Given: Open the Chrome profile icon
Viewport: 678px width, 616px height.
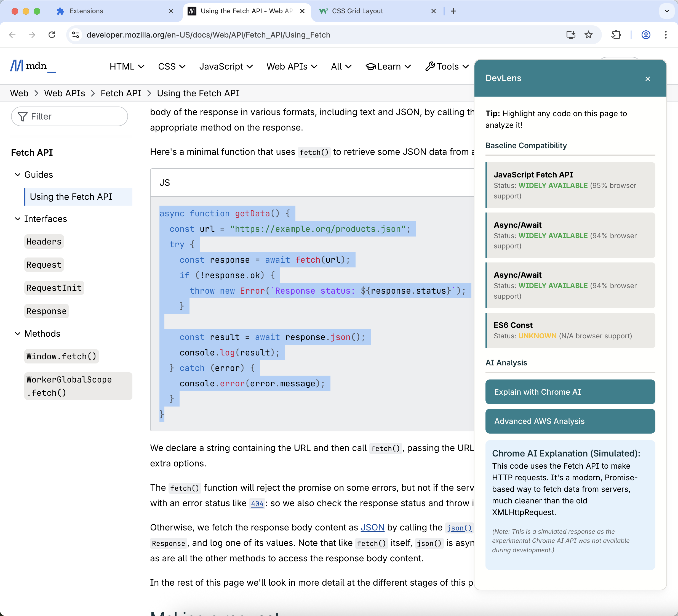Looking at the screenshot, I should click(x=646, y=35).
